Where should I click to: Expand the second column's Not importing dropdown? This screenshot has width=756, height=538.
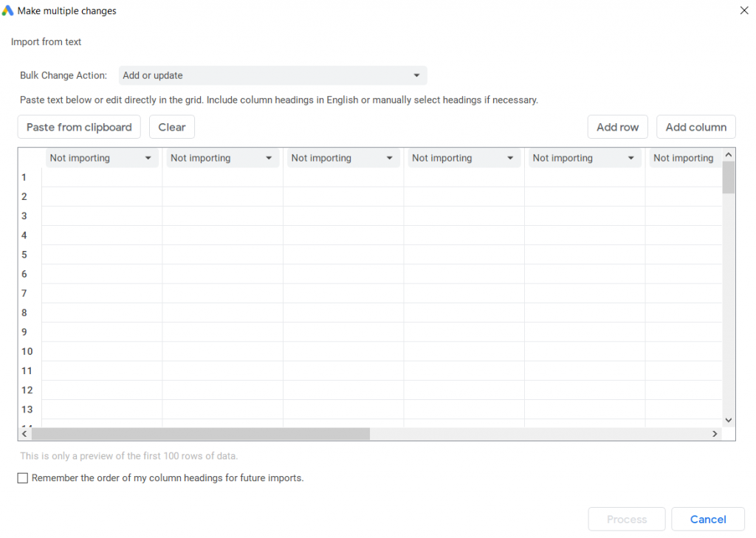223,158
